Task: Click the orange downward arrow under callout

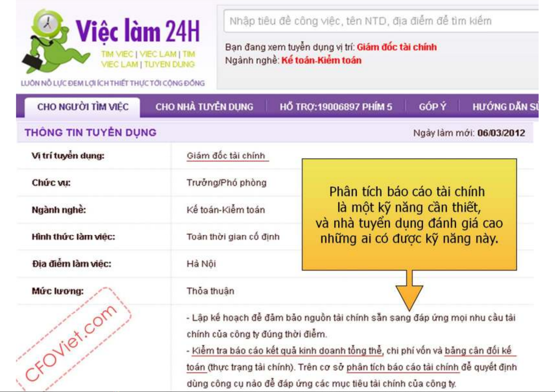Action: pyautogui.click(x=409, y=291)
